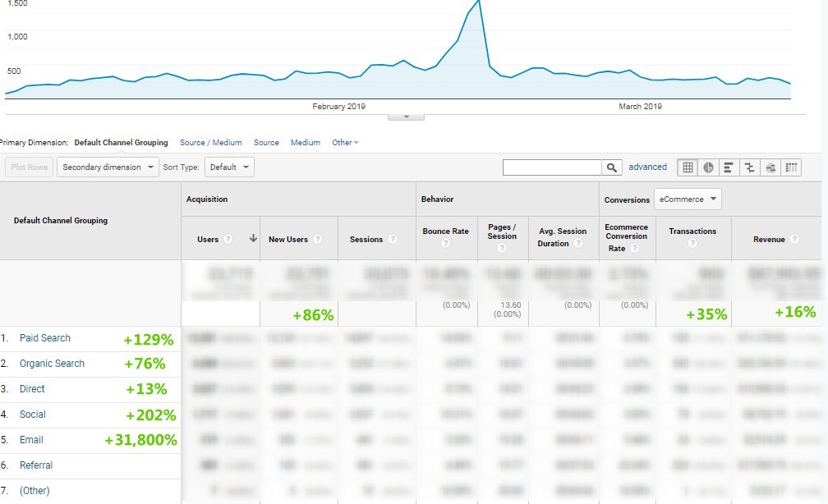Open the Sort Type Default dropdown
This screenshot has height=504, width=828.
229,167
